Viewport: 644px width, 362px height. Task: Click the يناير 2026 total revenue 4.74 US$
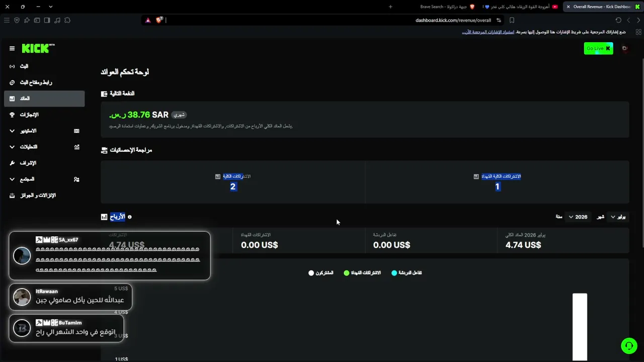point(523,245)
